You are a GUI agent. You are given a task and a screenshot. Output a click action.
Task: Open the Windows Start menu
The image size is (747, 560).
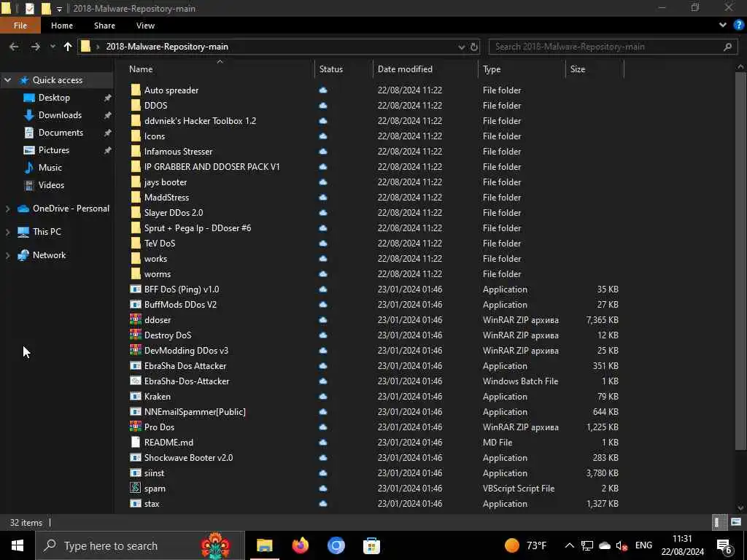(x=18, y=545)
